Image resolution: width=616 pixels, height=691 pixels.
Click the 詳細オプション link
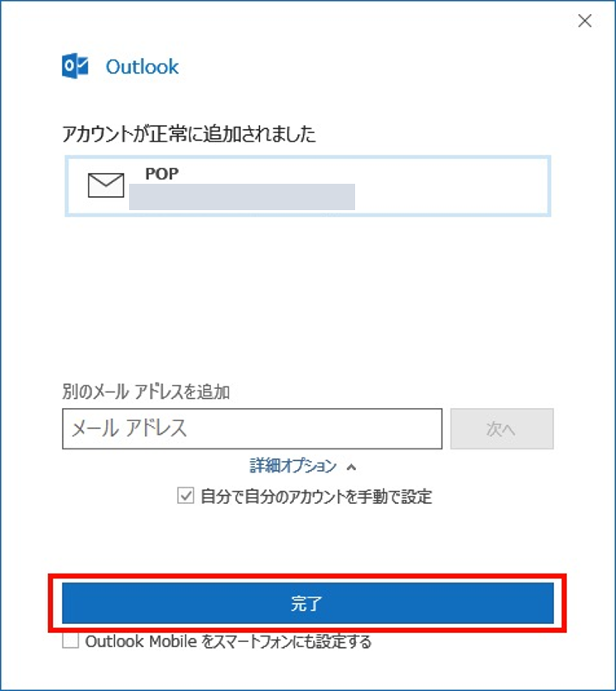(293, 466)
